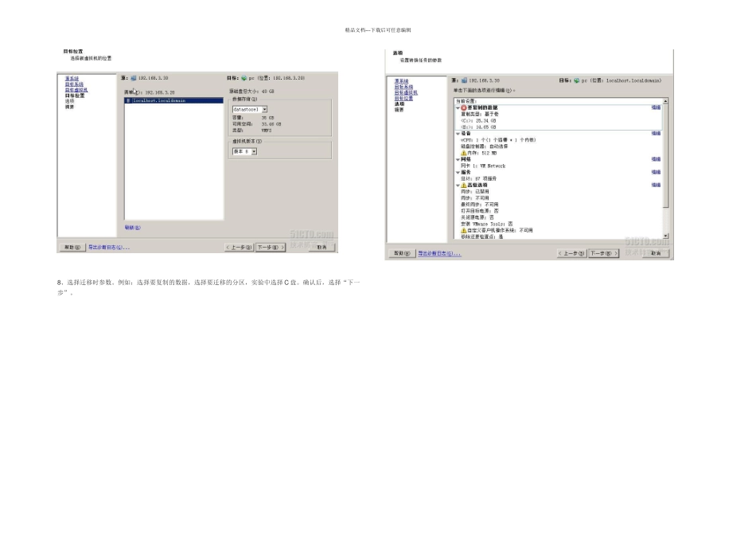Image resolution: width=756 pixels, height=535 pixels.
Task: Click the warning icon beside memory 512 MB
Action: pyautogui.click(x=464, y=153)
